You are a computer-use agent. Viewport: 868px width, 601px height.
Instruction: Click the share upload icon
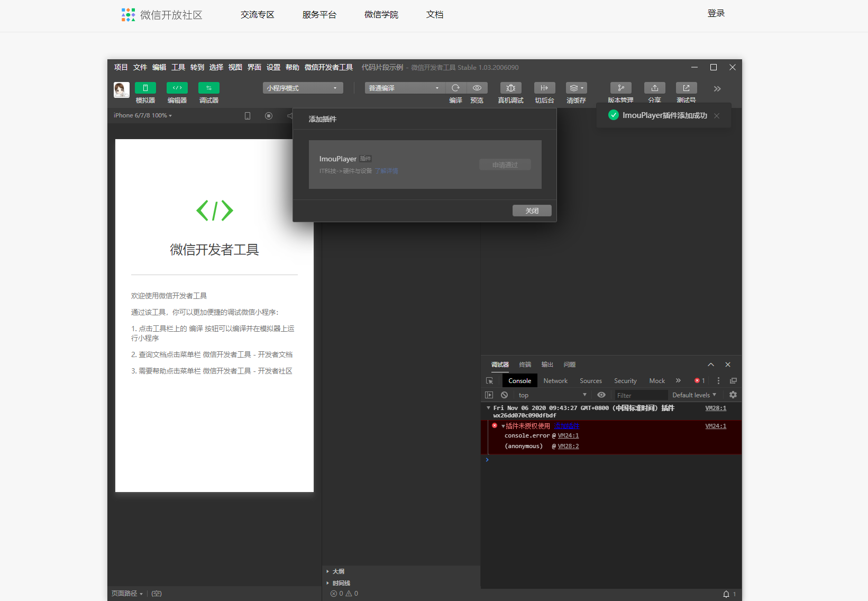point(655,88)
